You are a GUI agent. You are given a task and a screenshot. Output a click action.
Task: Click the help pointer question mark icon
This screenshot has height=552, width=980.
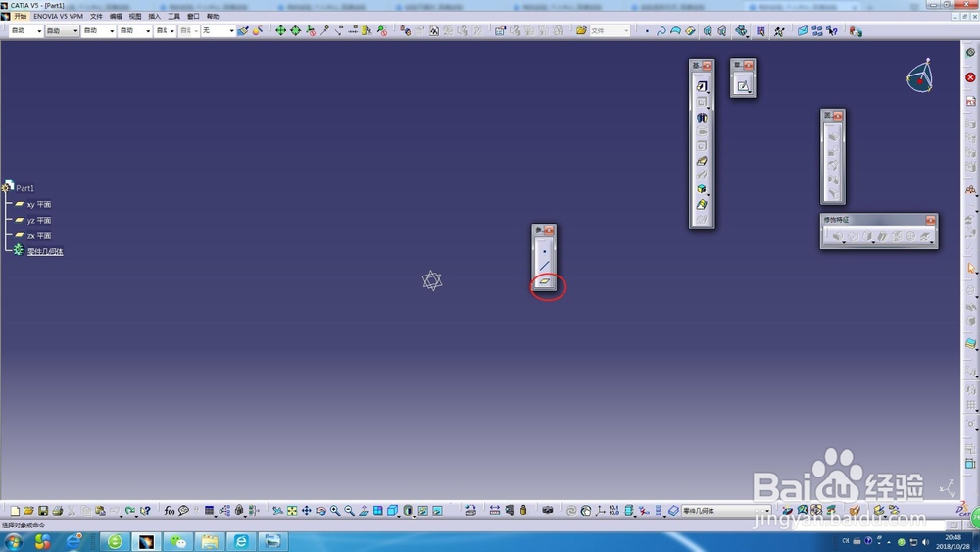pyautogui.click(x=832, y=30)
